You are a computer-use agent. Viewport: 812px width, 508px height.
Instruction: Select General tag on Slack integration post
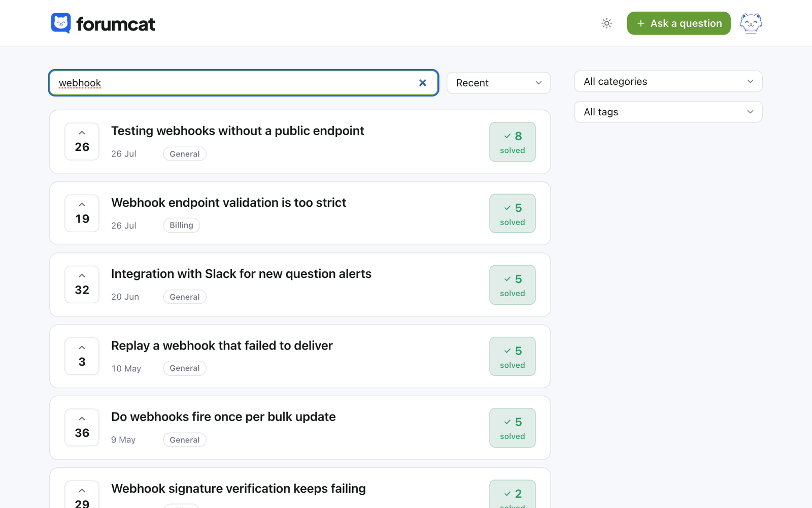pyautogui.click(x=185, y=297)
